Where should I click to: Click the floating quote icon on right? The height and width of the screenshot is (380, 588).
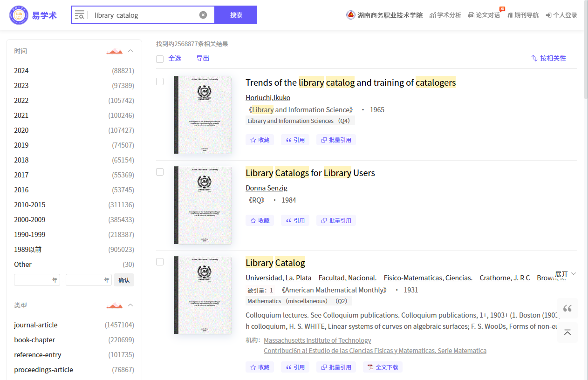pyautogui.click(x=567, y=308)
